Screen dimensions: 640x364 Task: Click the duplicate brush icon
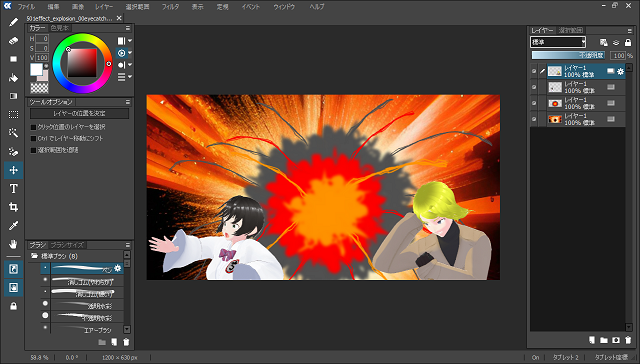tap(114, 342)
